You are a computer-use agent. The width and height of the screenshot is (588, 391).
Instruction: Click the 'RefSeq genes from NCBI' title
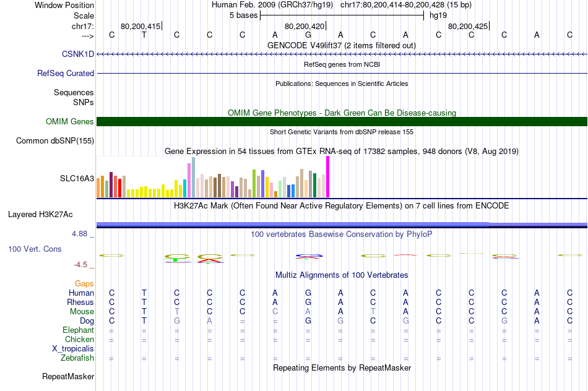[342, 64]
